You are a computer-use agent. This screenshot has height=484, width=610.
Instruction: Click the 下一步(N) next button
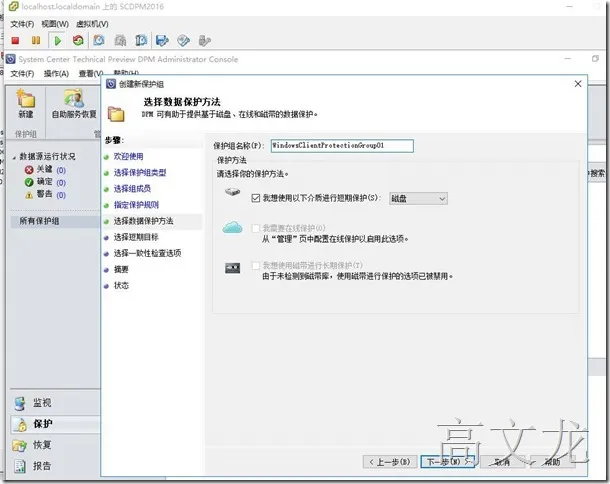pos(447,462)
